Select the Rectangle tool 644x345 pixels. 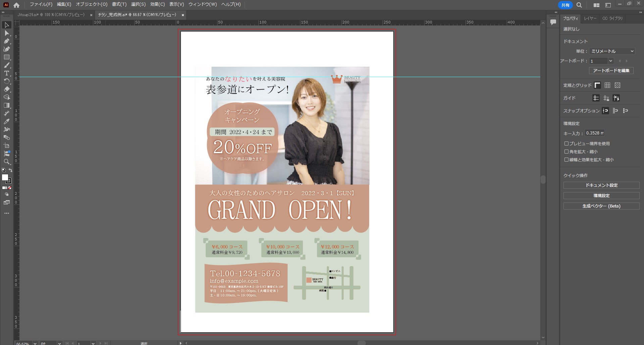pyautogui.click(x=6, y=57)
